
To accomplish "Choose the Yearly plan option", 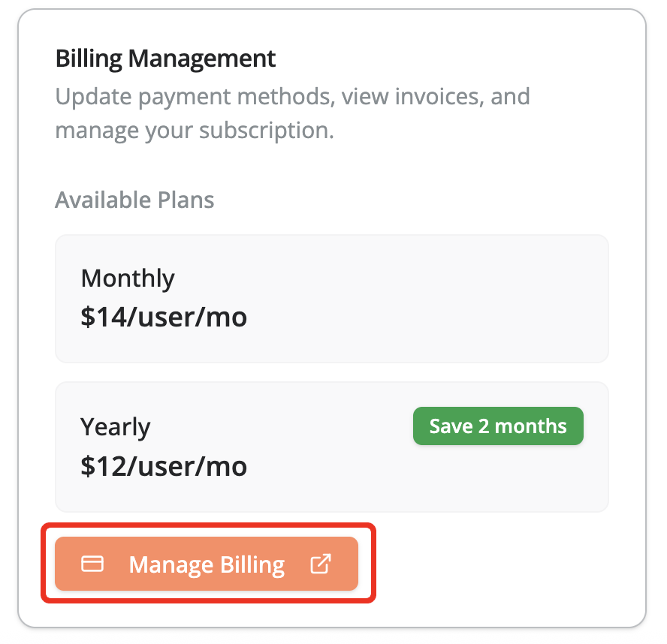I will [x=332, y=447].
